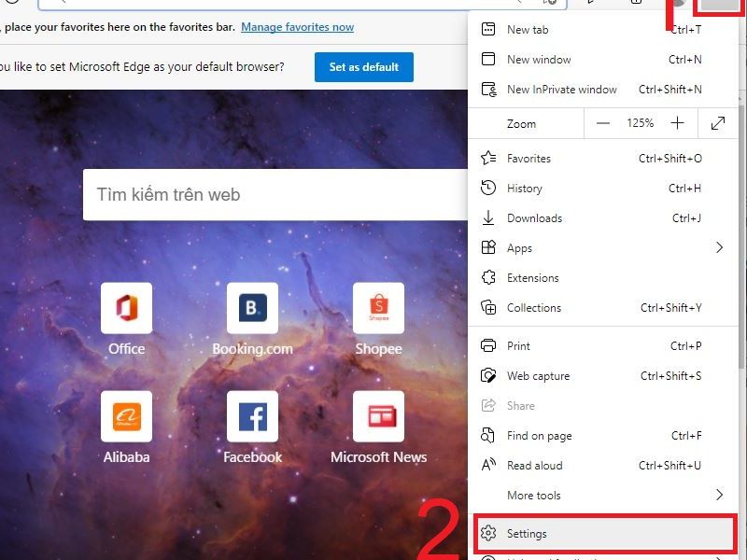
Task: Click the Zoom in plus icon
Action: click(x=678, y=122)
